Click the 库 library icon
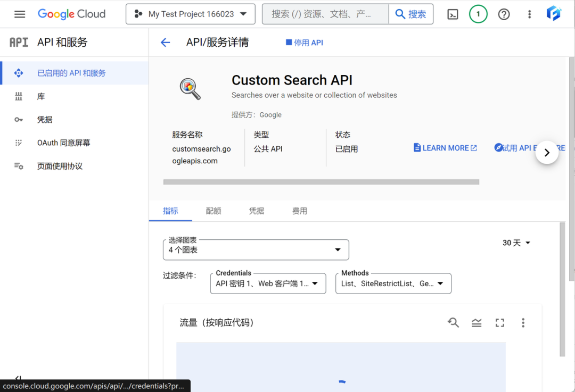 (18, 96)
